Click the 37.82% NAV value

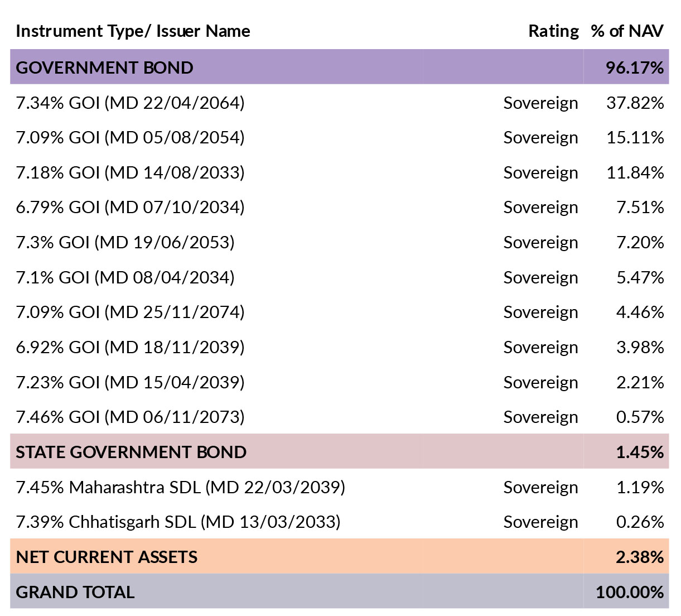635,103
